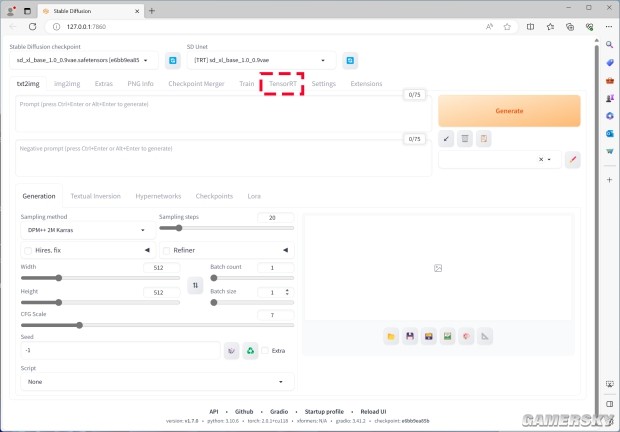Open the Checkpoint Merger tab
The height and width of the screenshot is (432, 620).
pos(196,84)
